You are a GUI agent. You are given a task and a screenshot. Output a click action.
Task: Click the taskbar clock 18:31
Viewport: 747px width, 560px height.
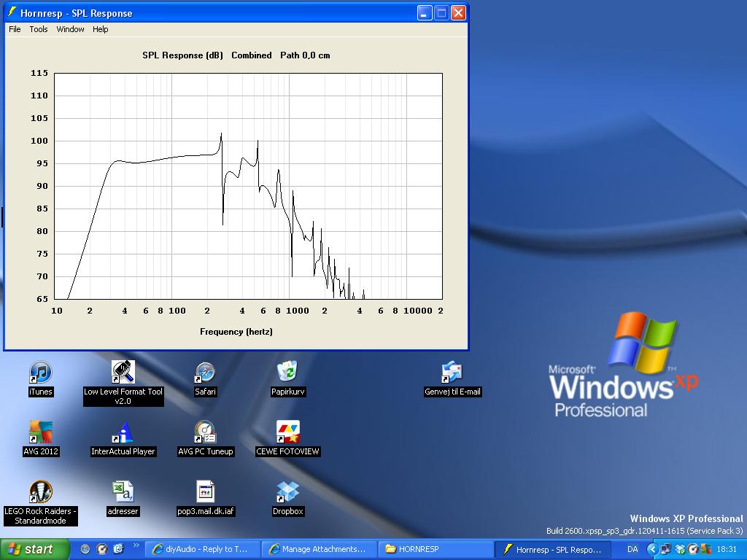727,550
